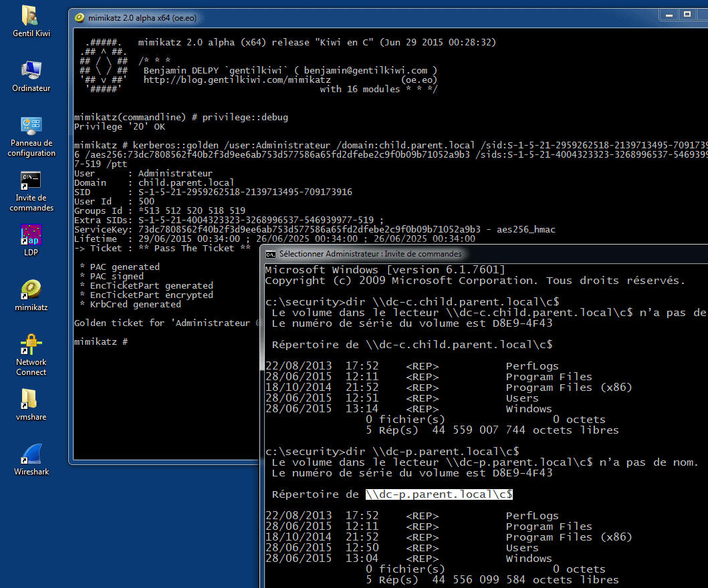
Task: Click the '* PAC generated' line
Action: coord(119,267)
